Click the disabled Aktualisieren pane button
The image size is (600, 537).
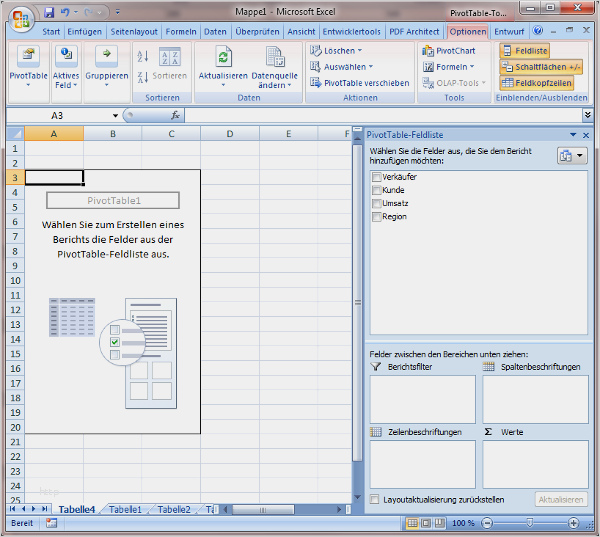click(561, 499)
